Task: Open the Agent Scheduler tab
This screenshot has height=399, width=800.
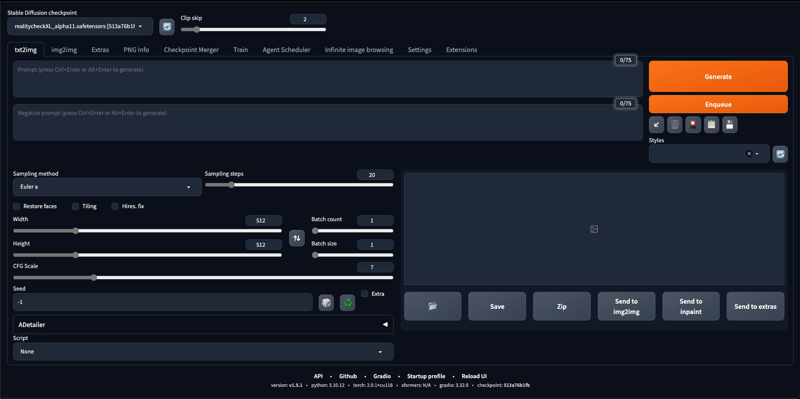Action: [286, 50]
